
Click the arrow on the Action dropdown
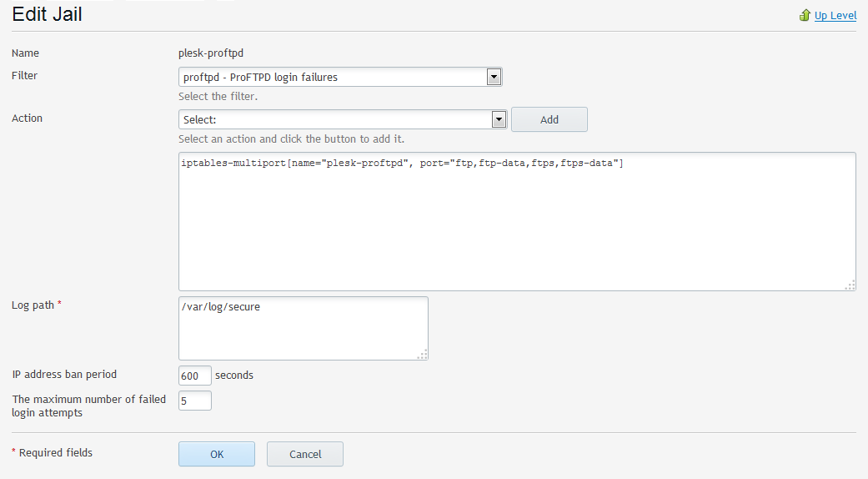pyautogui.click(x=499, y=119)
